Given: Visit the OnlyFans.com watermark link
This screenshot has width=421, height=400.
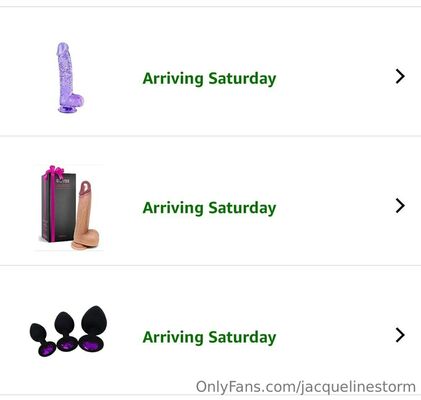Looking at the screenshot, I should pyautogui.click(x=306, y=387).
